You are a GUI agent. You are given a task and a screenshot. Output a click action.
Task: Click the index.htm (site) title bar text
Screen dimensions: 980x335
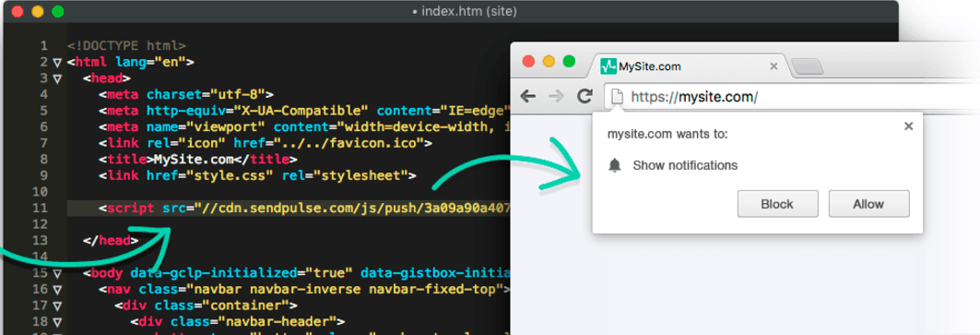tap(465, 11)
